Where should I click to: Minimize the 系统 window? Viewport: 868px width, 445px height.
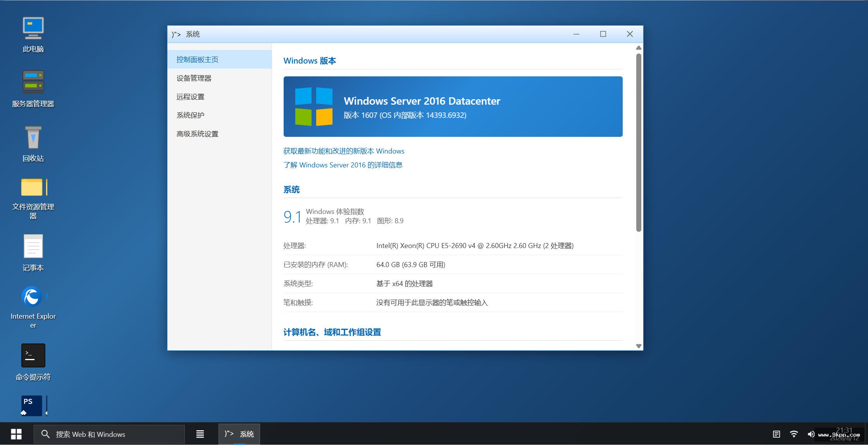coord(576,34)
